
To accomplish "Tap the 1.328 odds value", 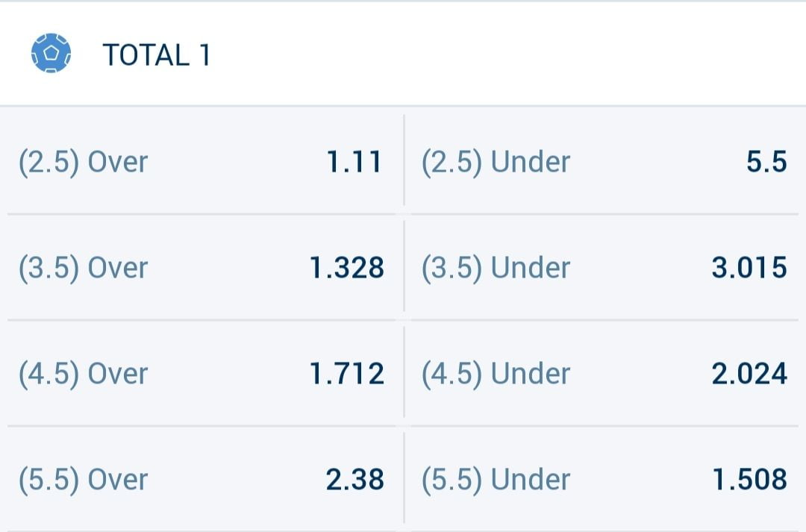I will click(347, 268).
